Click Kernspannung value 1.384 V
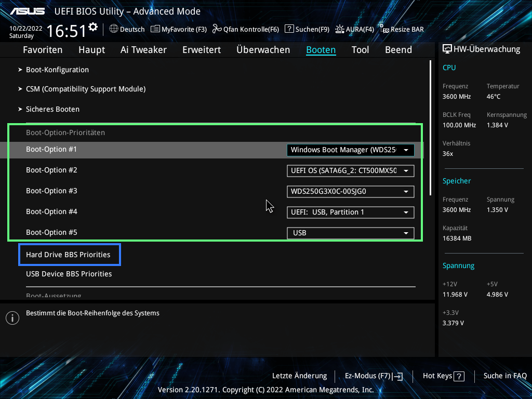532x399 pixels. pos(497,125)
